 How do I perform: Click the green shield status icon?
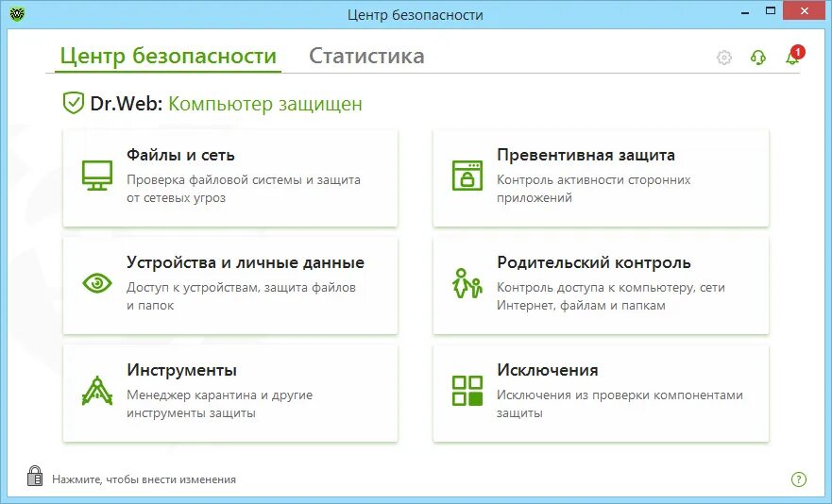click(74, 103)
